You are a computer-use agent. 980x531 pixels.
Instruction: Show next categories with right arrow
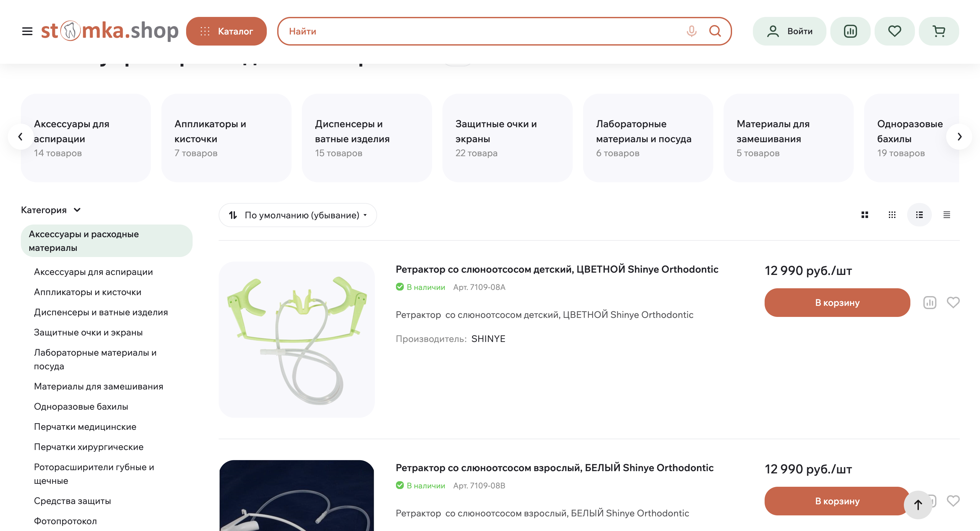coord(959,137)
